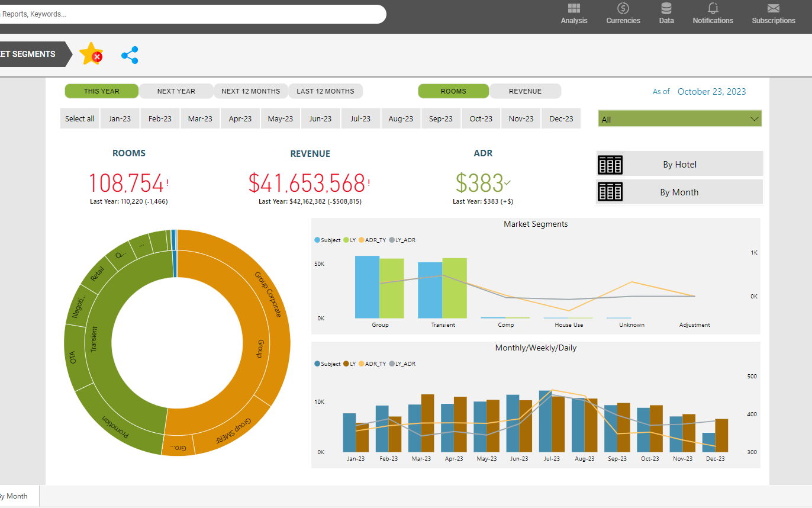The height and width of the screenshot is (508, 812).
Task: Click the blue share icon
Action: [x=130, y=55]
